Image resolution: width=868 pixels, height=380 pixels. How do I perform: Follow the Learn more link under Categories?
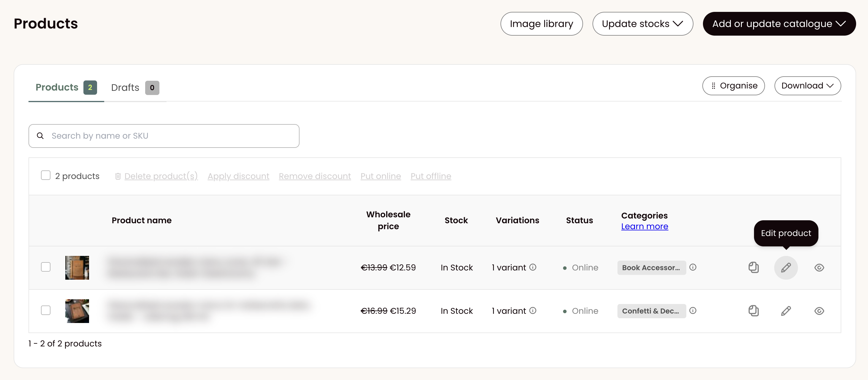[644, 227]
